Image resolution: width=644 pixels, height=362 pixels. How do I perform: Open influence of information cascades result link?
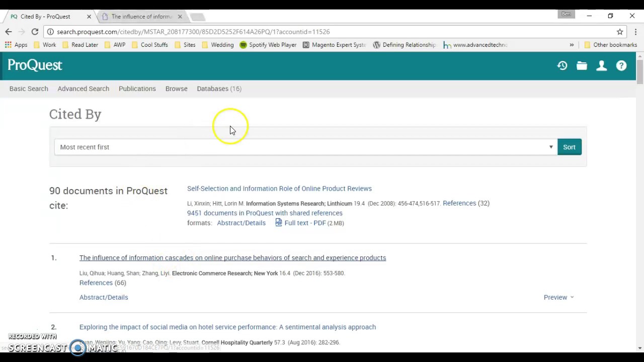point(232,258)
